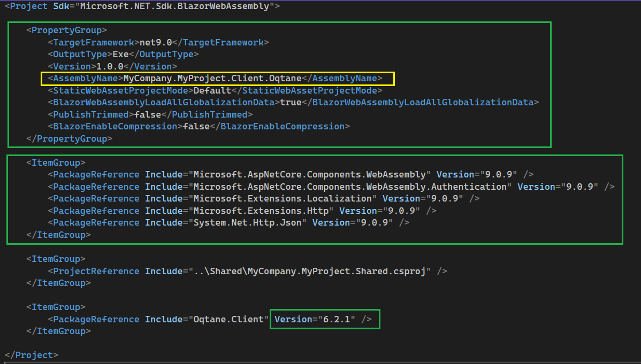Click false value in BlazorEnableCompression
641x364 pixels.
coord(196,126)
